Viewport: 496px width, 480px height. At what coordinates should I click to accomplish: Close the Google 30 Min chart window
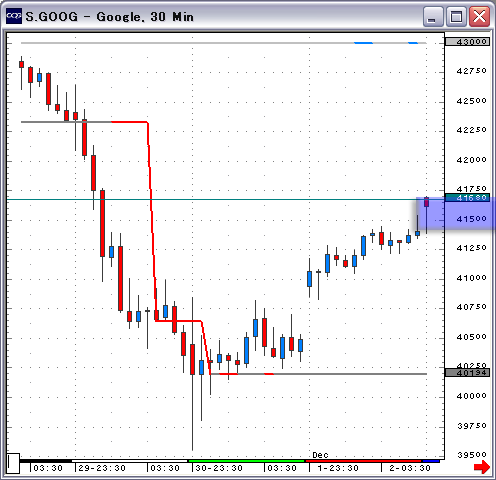(x=479, y=17)
